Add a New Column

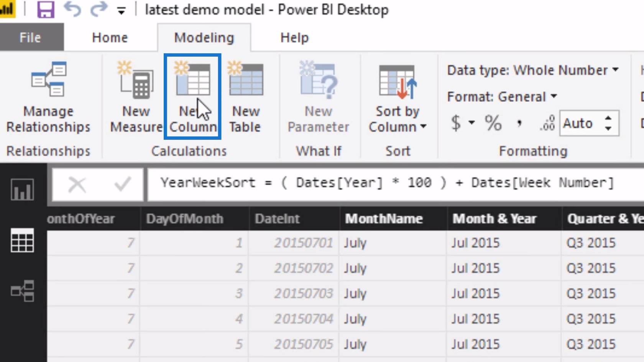192,97
